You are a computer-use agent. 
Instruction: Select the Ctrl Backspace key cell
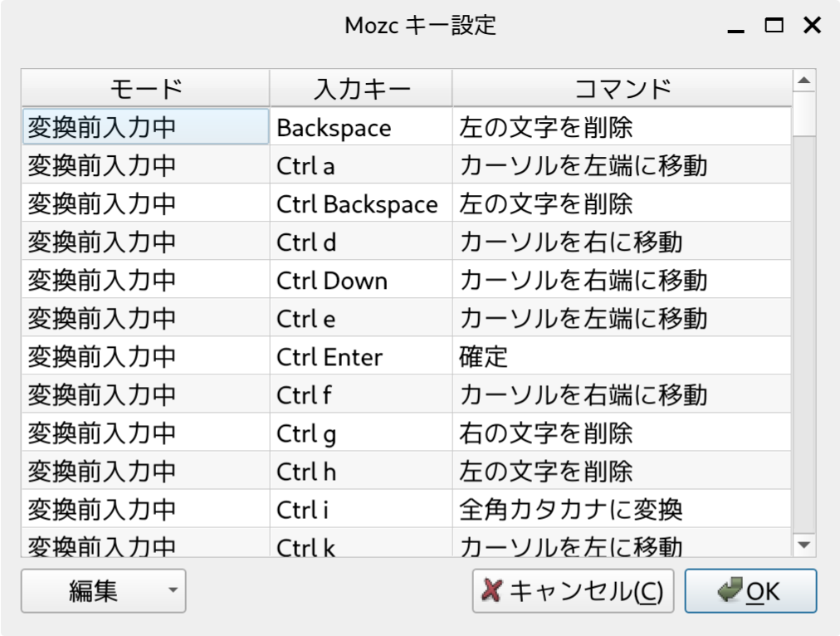click(x=361, y=204)
